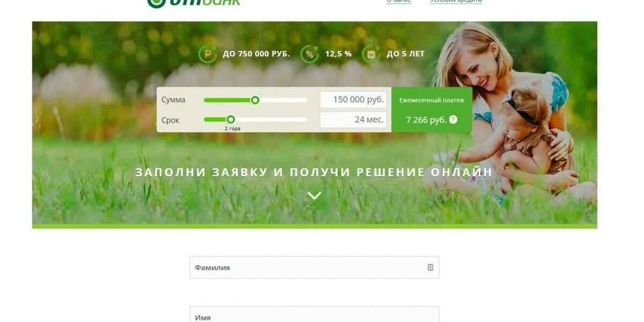The width and height of the screenshot is (644, 322).
Task: Focus the 24 мес. term field
Action: click(x=353, y=120)
